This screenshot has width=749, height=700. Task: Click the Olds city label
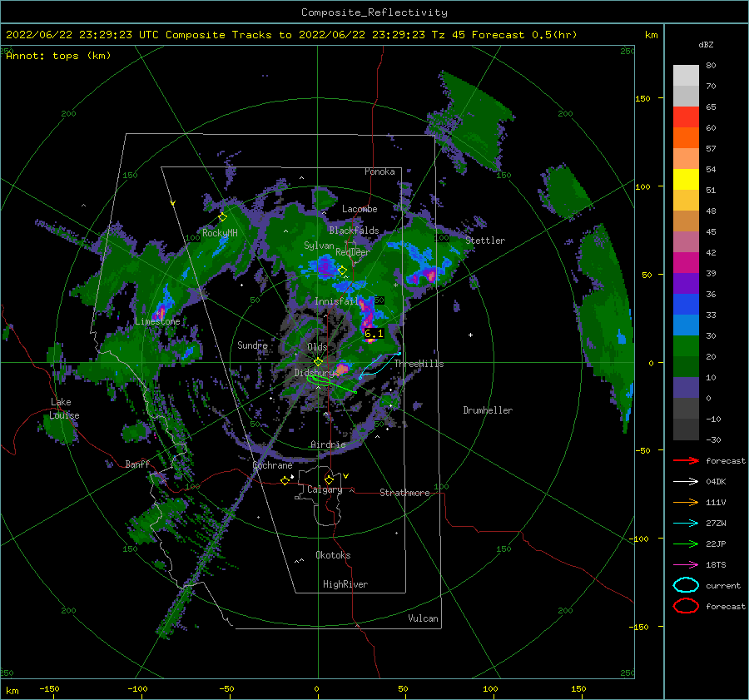click(317, 347)
